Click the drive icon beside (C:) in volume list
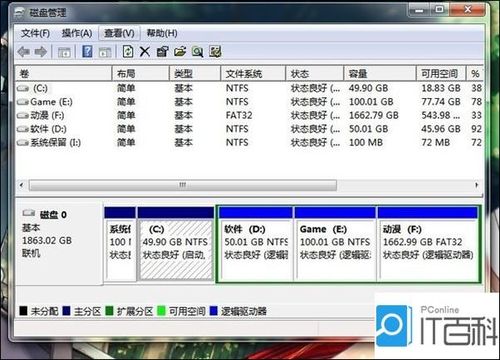This screenshot has width=500, height=360. (x=23, y=88)
